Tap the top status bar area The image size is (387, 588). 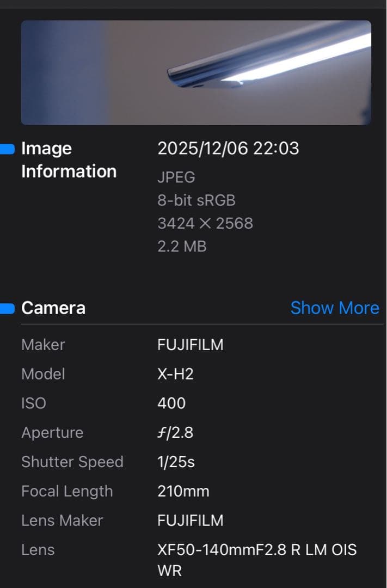[x=193, y=4]
